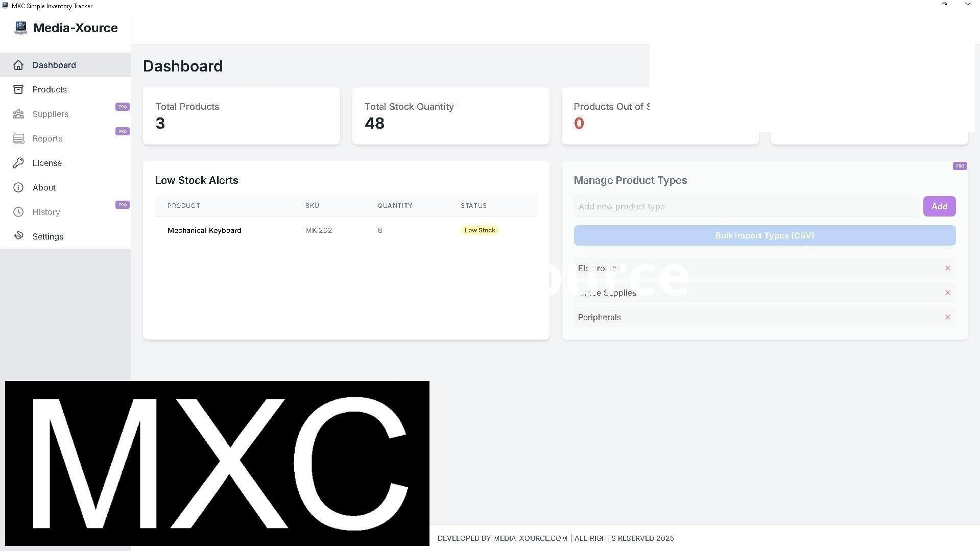Click the License key icon
980x551 pixels.
pyautogui.click(x=18, y=163)
